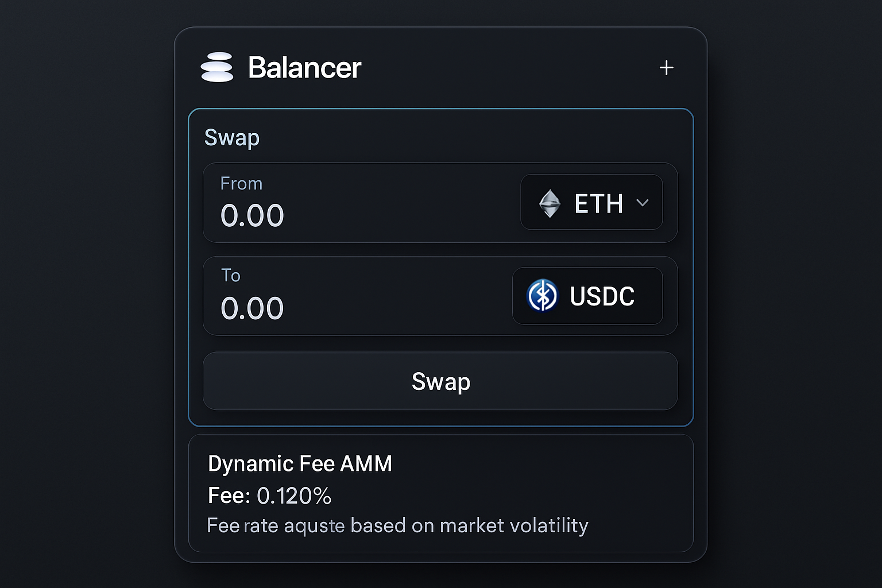Select the USDC circular logo
The image size is (882, 588).
544,296
